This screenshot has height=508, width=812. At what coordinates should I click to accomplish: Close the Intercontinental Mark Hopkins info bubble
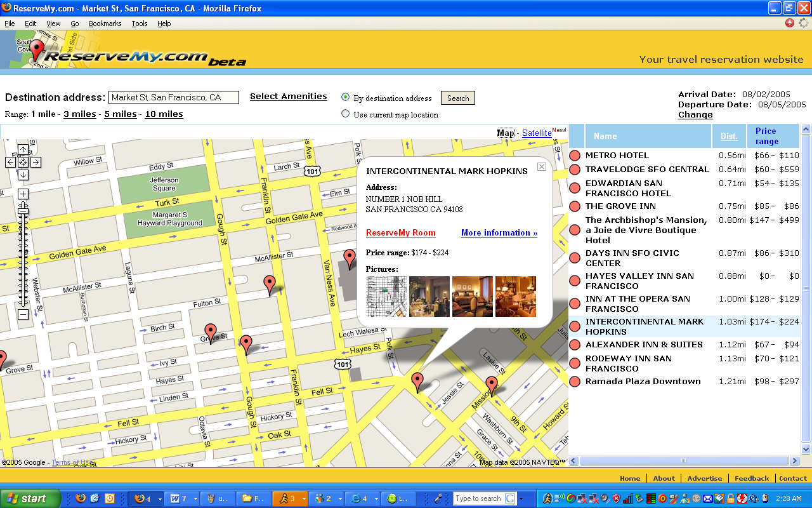coord(542,166)
